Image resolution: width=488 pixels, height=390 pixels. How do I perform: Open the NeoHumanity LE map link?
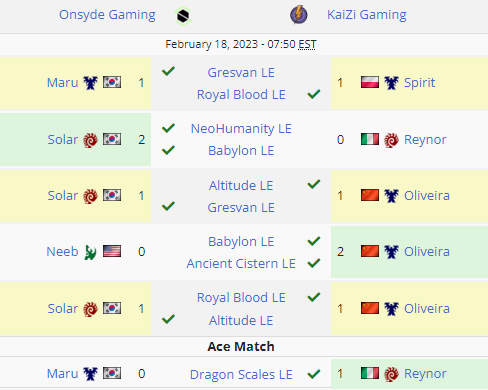click(241, 129)
